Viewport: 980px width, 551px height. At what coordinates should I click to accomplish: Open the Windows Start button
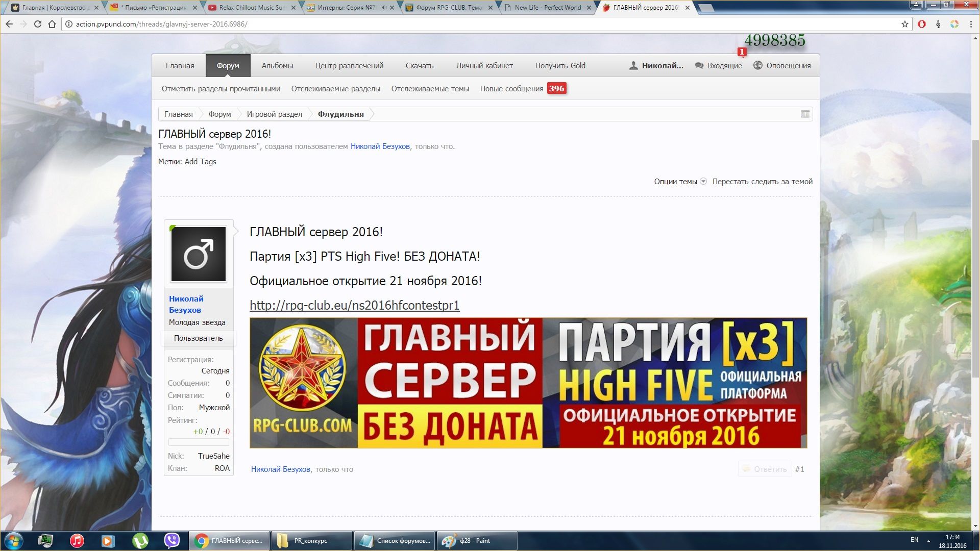(13, 541)
